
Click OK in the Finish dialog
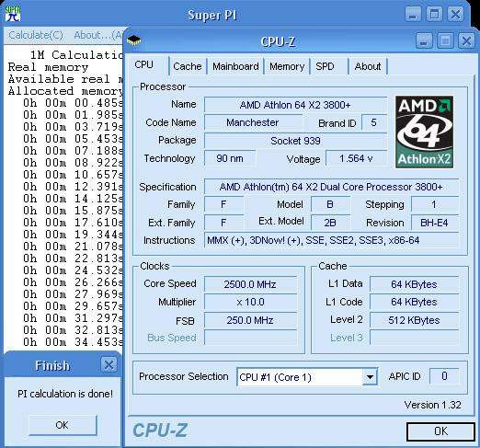tap(63, 425)
